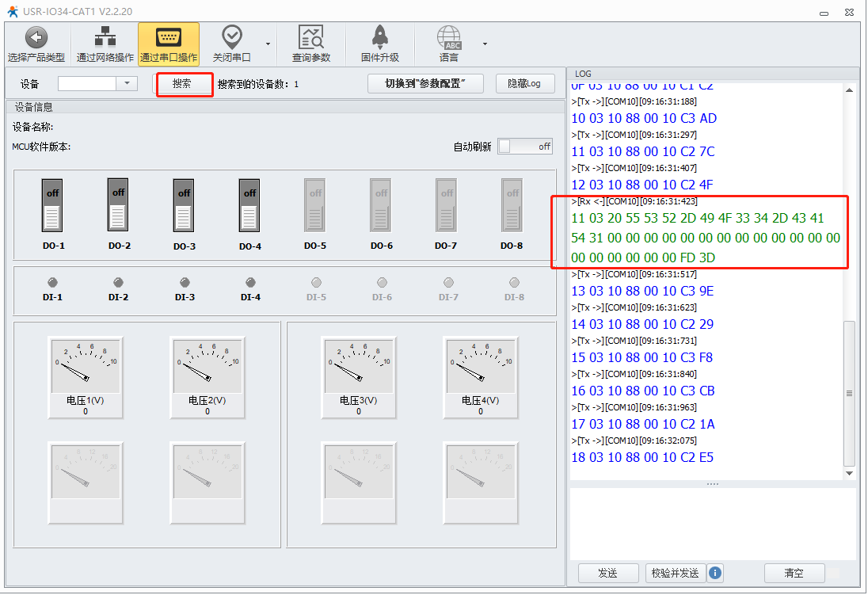Click the log panel splitter dots
This screenshot has width=868, height=595.
click(x=713, y=484)
